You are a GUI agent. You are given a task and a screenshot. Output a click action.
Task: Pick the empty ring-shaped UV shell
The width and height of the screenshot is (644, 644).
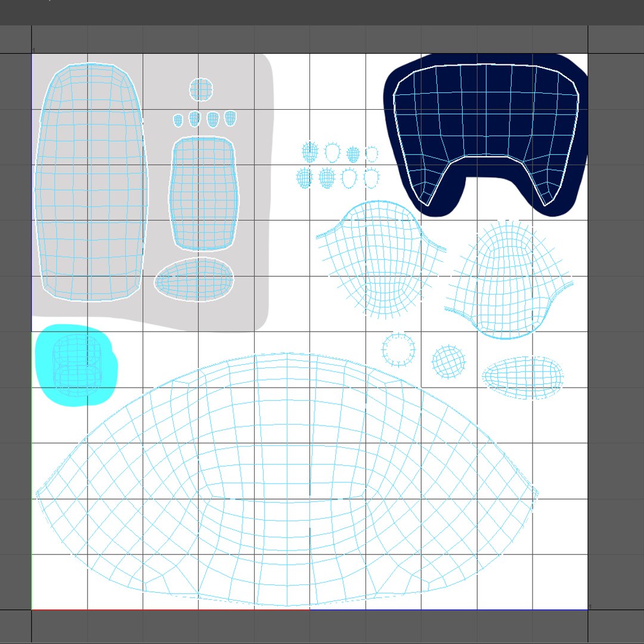[x=398, y=350]
